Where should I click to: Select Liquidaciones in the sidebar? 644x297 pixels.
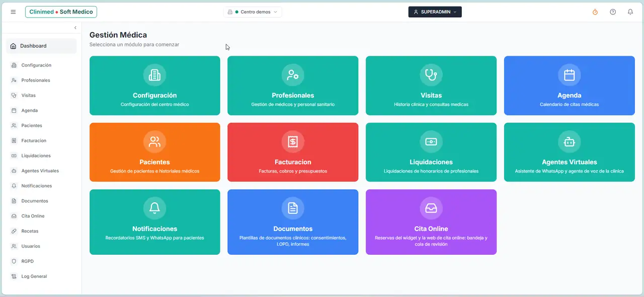(x=41, y=156)
